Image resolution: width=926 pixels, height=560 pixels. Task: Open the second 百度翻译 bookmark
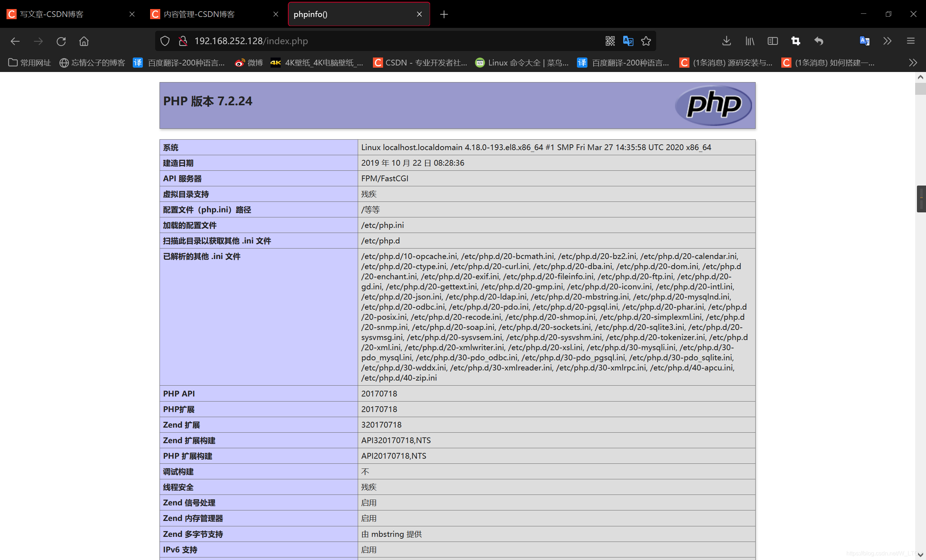point(623,63)
